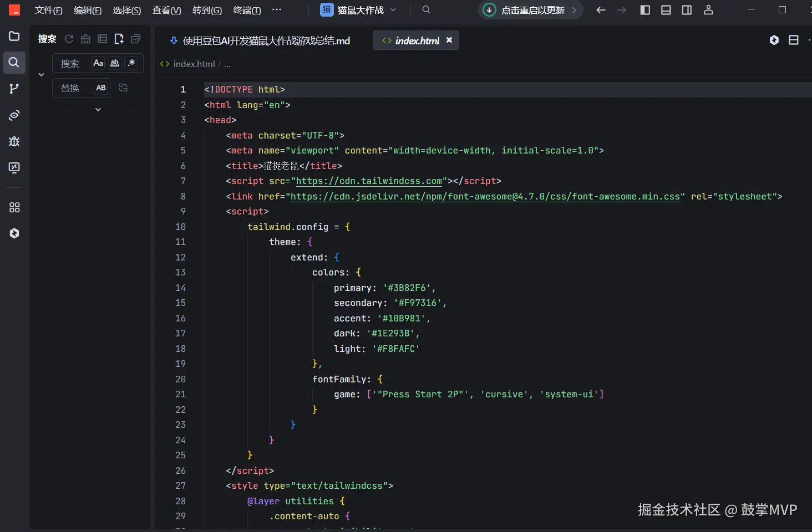812x532 pixels.
Task: Toggle Use Regular Expression (.*) option
Action: click(x=131, y=63)
